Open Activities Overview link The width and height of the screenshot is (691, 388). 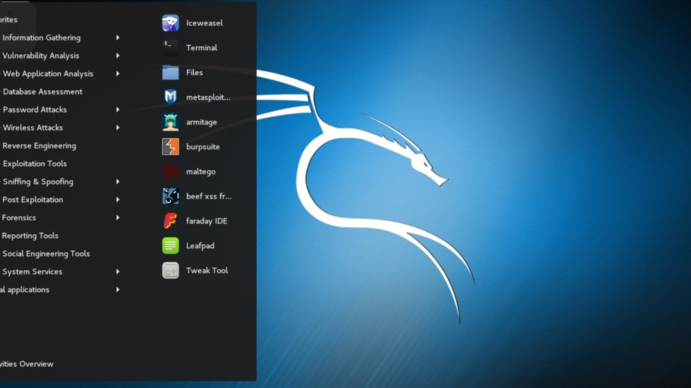[26, 364]
